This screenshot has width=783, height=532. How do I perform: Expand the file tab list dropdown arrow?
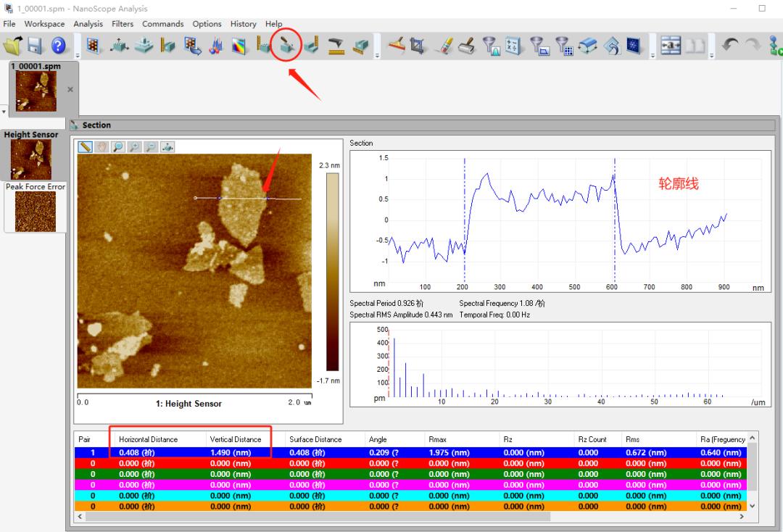click(4, 112)
